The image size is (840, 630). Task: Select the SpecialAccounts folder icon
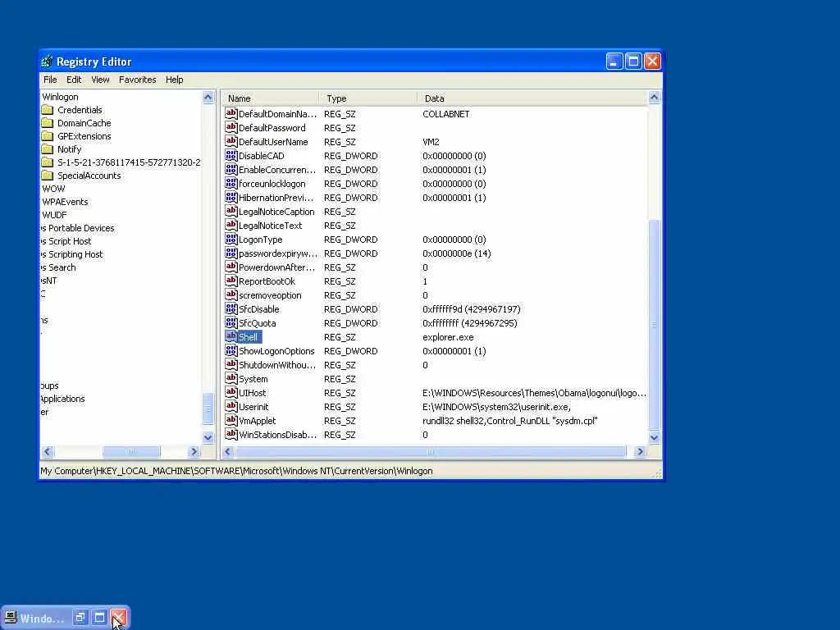coord(47,176)
